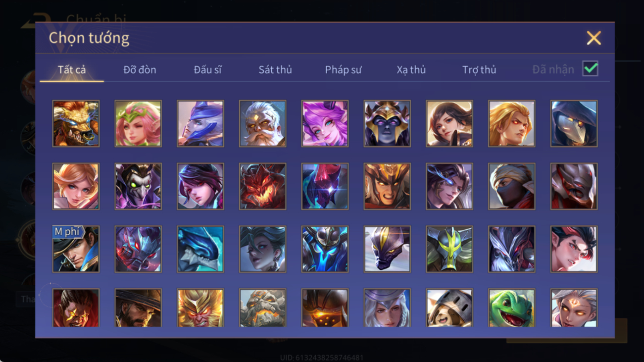
Task: Choose the plague-doctor hooded hero
Action: click(x=574, y=123)
